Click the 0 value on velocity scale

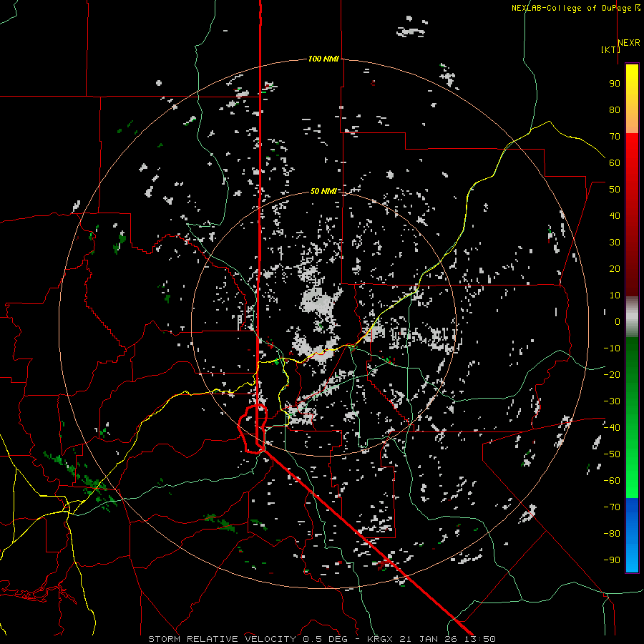618,321
